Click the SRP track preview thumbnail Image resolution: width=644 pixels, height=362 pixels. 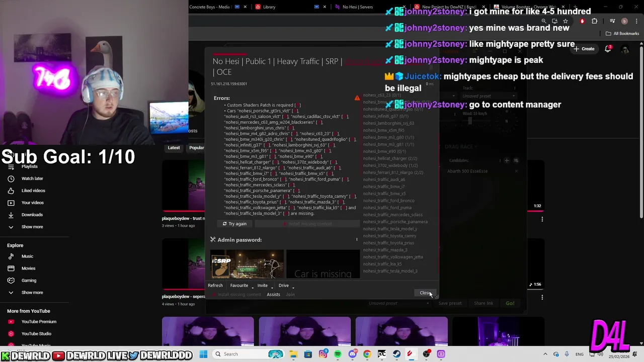point(247,264)
